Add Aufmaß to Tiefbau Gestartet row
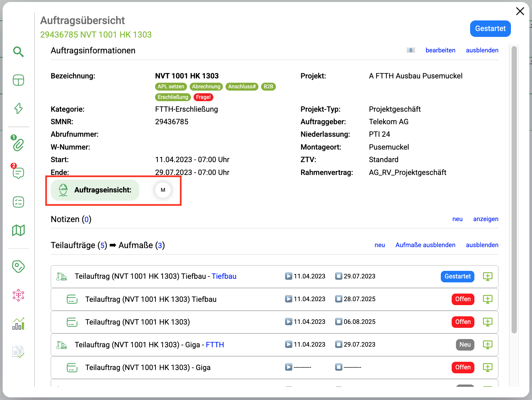Screen dimensions: 532x400 [x=488, y=276]
